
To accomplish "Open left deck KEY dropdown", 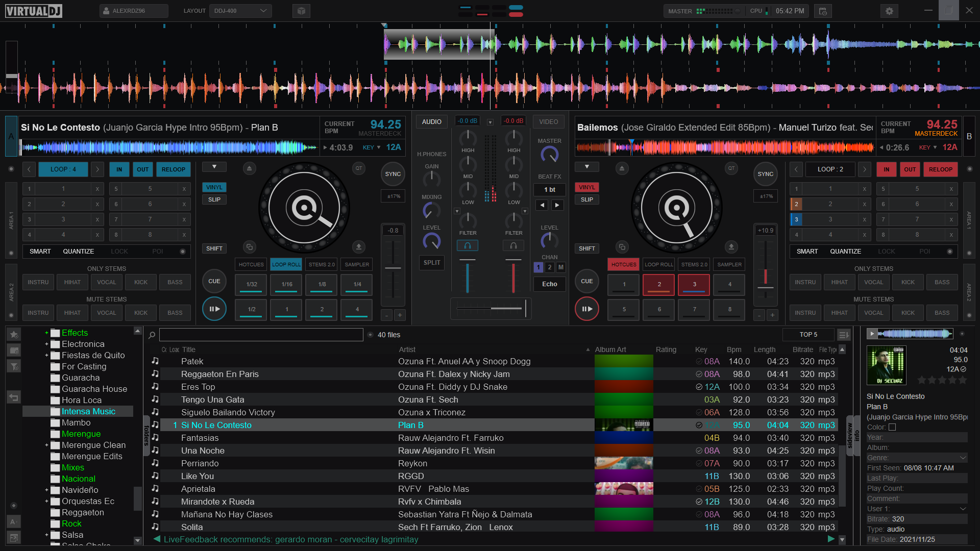I will (372, 147).
